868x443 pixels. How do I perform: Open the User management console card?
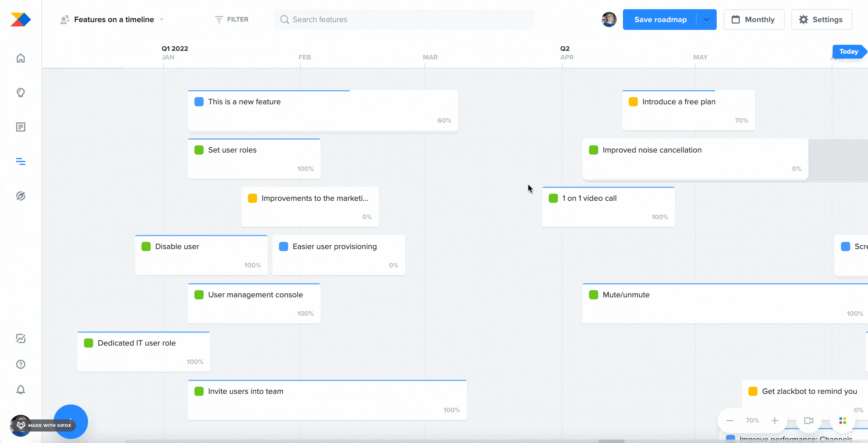(254, 303)
